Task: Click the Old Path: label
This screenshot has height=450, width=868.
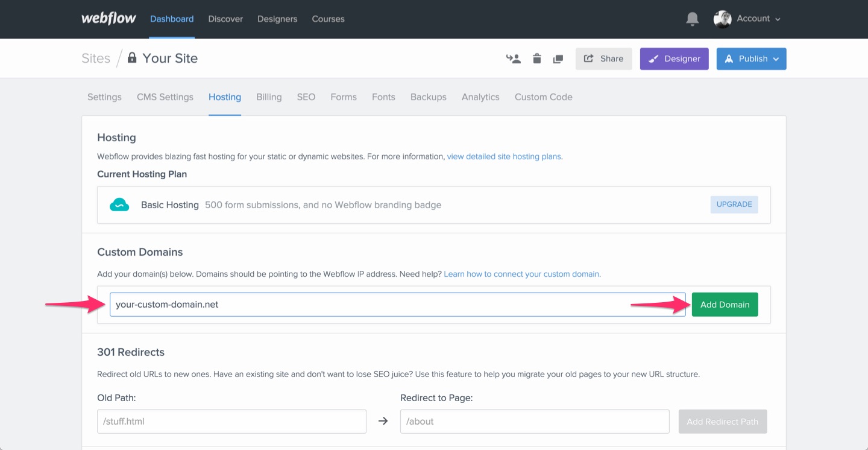Action: [116, 398]
